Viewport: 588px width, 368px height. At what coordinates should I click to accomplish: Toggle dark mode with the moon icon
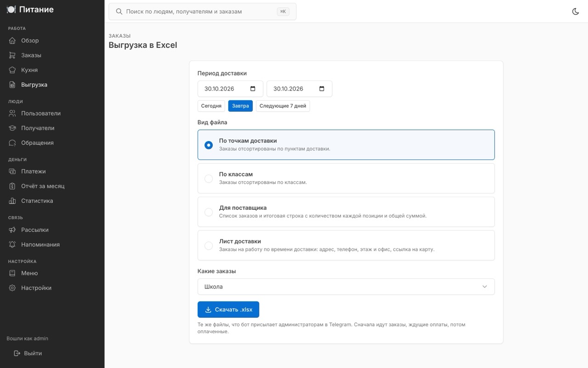[576, 11]
